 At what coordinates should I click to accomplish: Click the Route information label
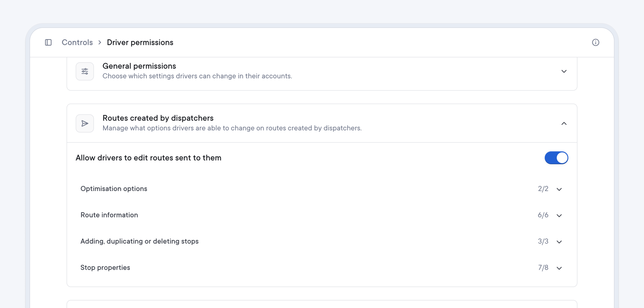point(109,215)
